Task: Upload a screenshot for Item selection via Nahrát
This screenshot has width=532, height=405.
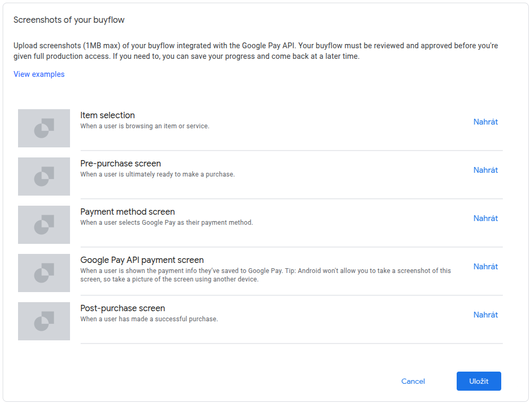Action: (485, 122)
